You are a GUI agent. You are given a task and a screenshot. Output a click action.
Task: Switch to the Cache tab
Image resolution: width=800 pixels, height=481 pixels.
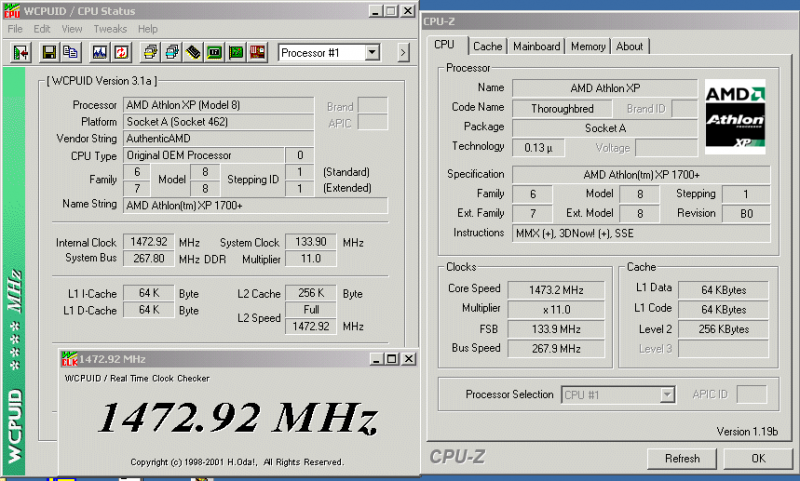488,46
